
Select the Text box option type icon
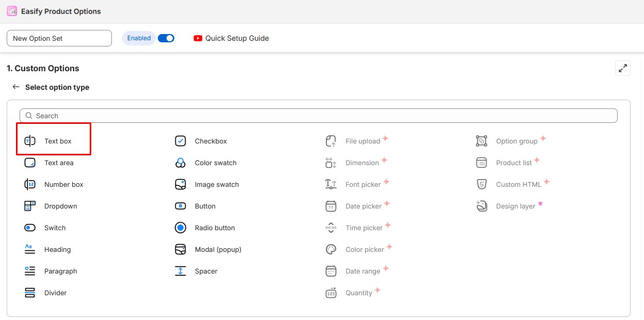click(x=30, y=140)
